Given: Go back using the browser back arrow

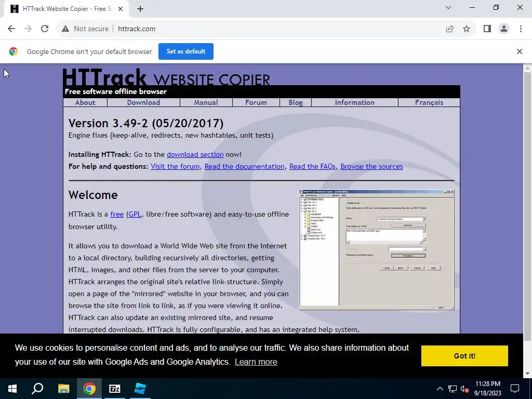Looking at the screenshot, I should point(11,29).
